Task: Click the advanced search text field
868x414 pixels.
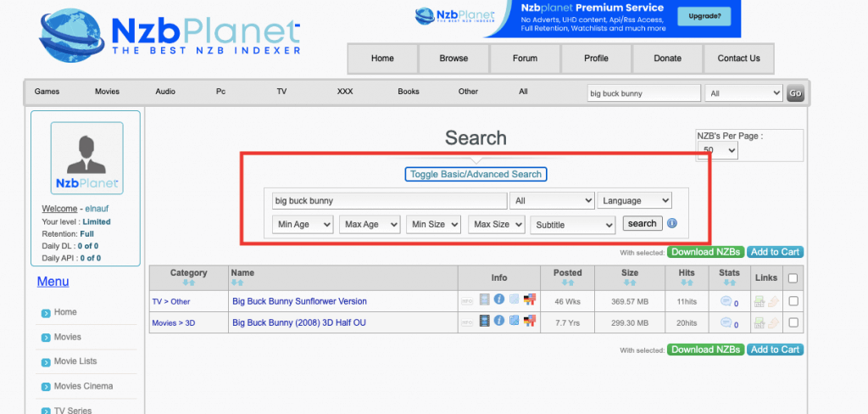Action: click(389, 200)
